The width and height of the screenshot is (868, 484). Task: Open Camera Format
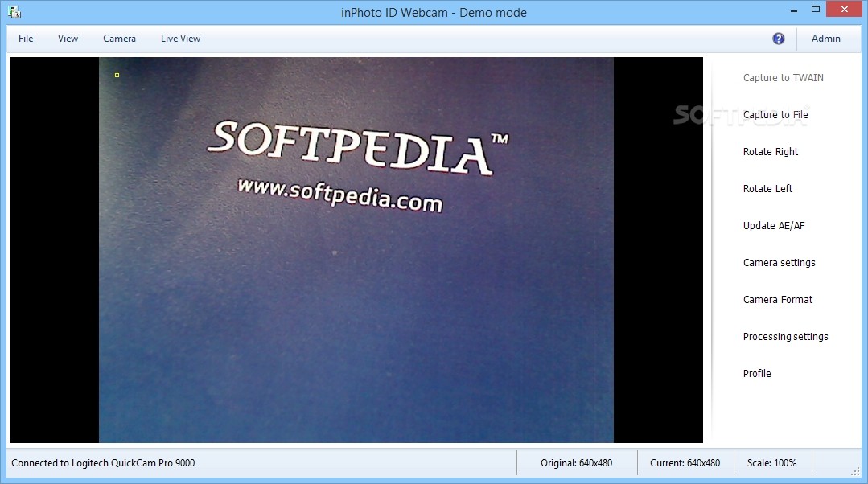(x=777, y=299)
